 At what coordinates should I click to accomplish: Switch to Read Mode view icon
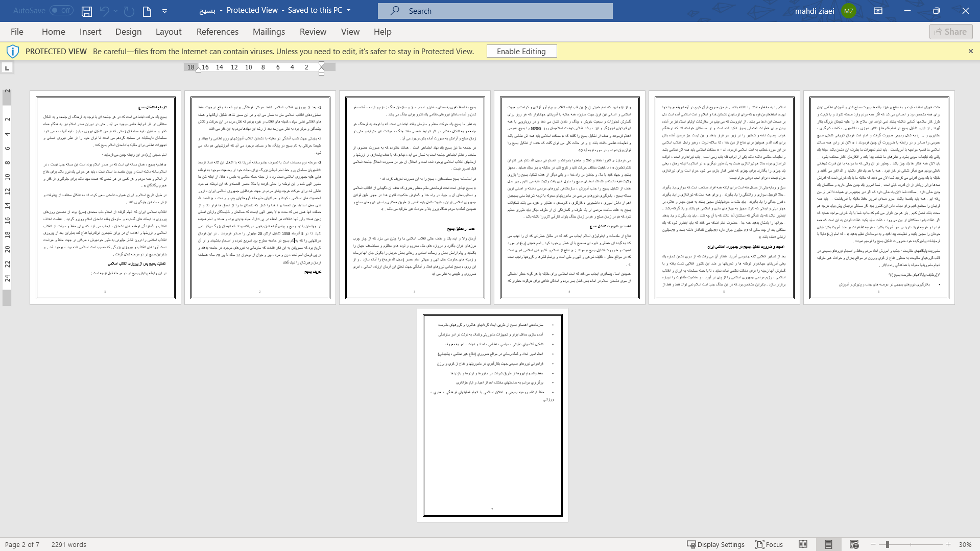(x=803, y=544)
